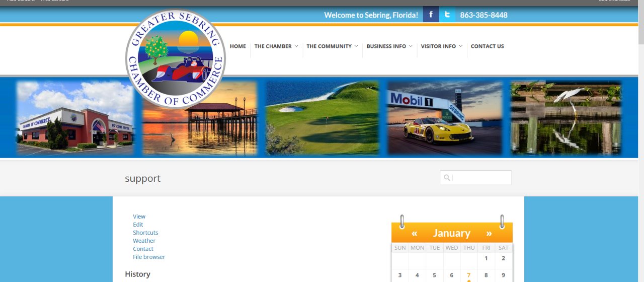Image resolution: width=644 pixels, height=282 pixels.
Task: Expand The Chamber dropdown arrow
Action: click(x=296, y=46)
